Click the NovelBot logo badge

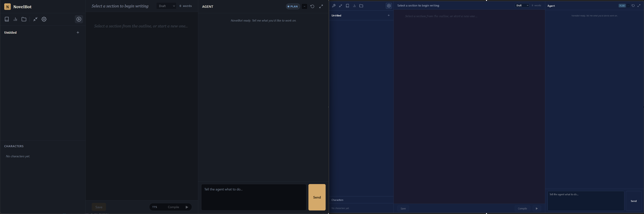click(7, 7)
